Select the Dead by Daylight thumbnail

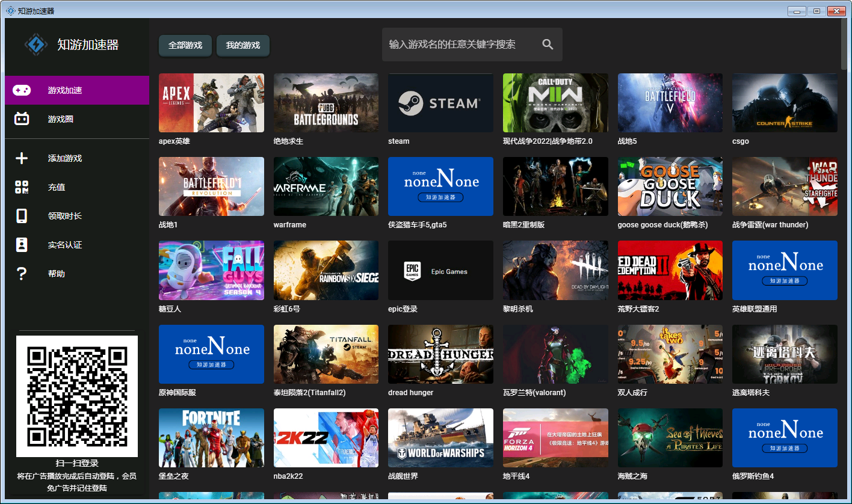point(555,271)
